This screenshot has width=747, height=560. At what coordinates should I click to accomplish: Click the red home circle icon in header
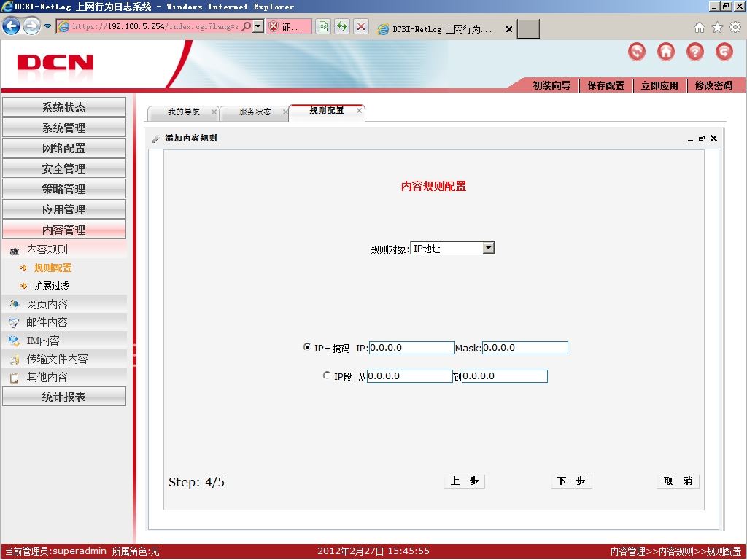666,52
